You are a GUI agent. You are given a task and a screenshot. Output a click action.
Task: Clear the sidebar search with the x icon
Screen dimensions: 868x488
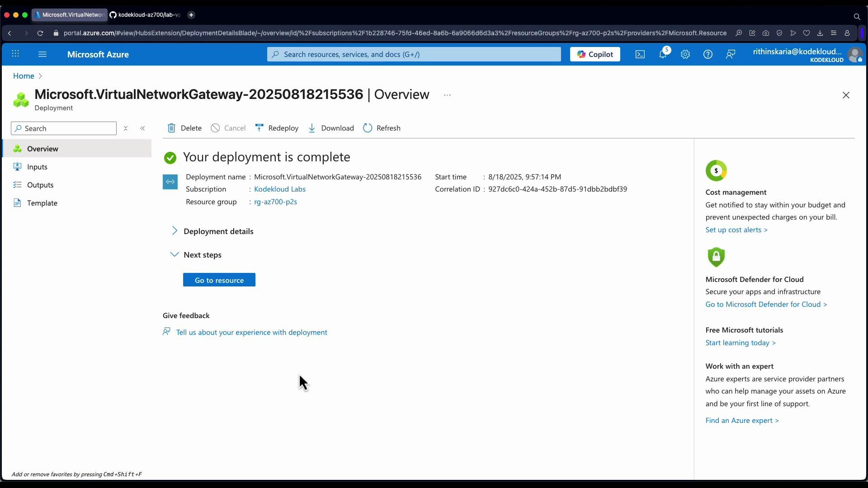[x=126, y=128]
